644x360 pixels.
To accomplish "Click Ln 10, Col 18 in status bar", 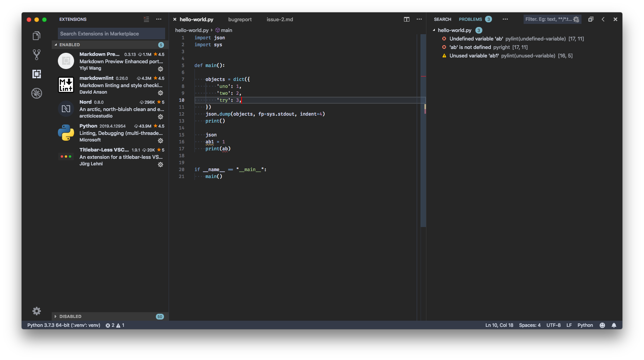I will click(499, 325).
